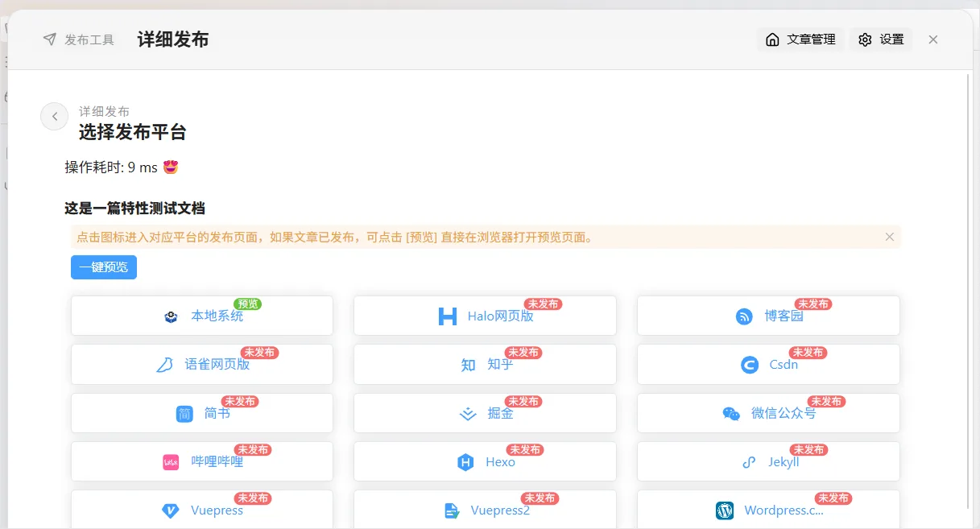This screenshot has height=529, width=980.
Task: Open Hexo platform link text
Action: point(500,462)
